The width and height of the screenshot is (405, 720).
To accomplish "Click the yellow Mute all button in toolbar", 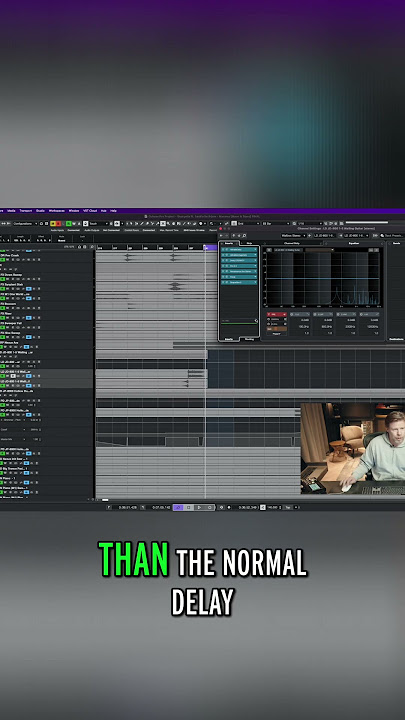I will coord(52,223).
